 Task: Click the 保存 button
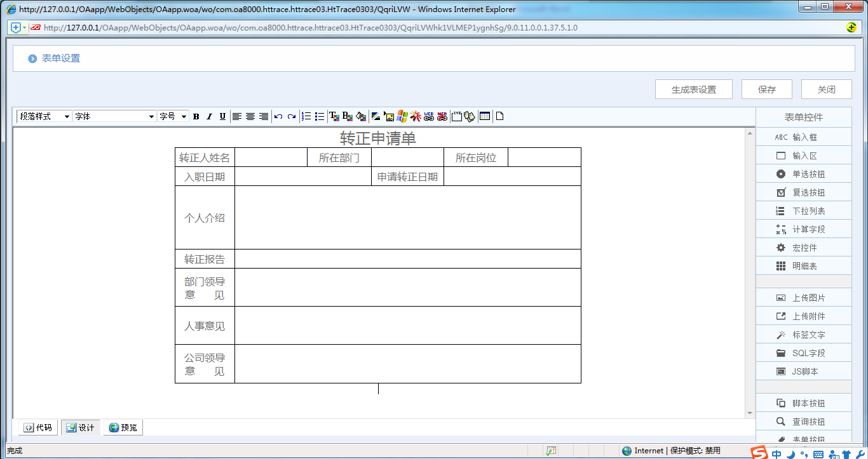pos(767,90)
